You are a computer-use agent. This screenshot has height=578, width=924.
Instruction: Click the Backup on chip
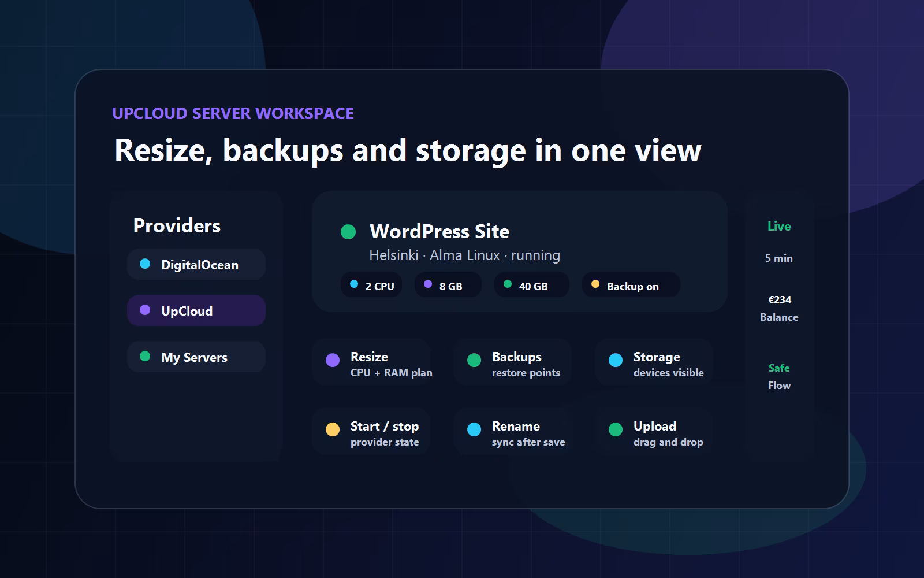click(x=631, y=285)
